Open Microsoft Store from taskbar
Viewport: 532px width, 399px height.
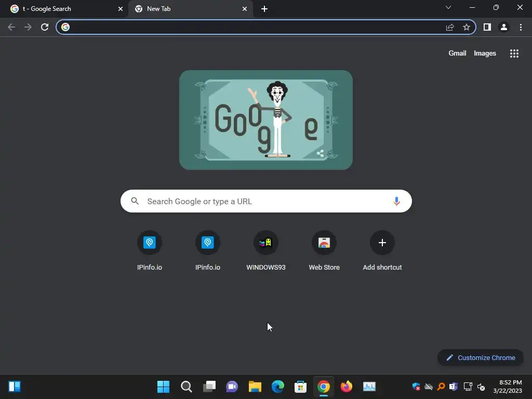tap(301, 387)
